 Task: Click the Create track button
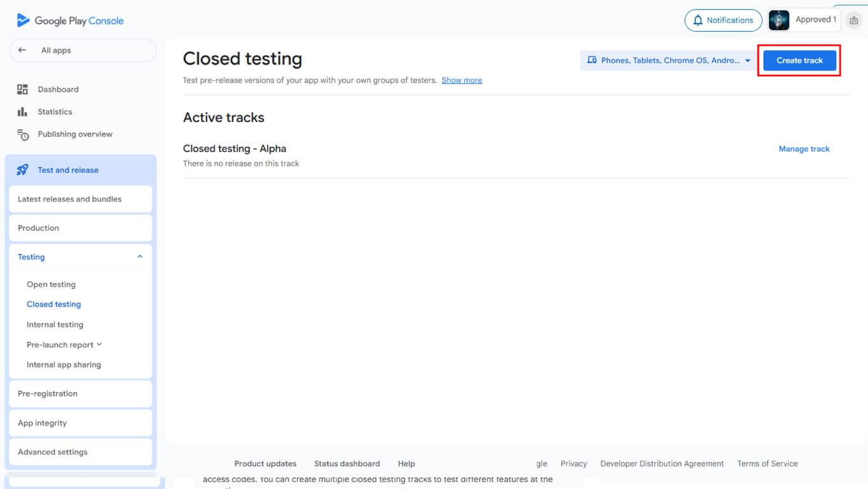[x=799, y=60]
